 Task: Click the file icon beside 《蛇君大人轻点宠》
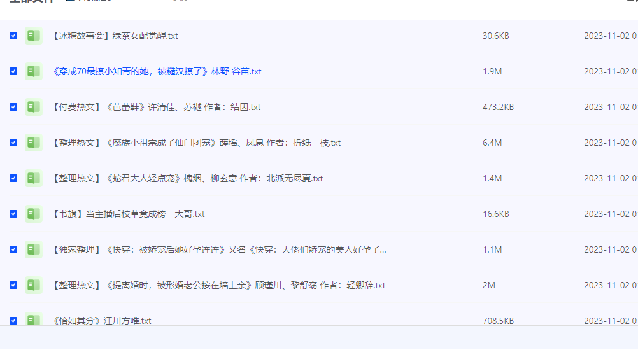point(33,179)
